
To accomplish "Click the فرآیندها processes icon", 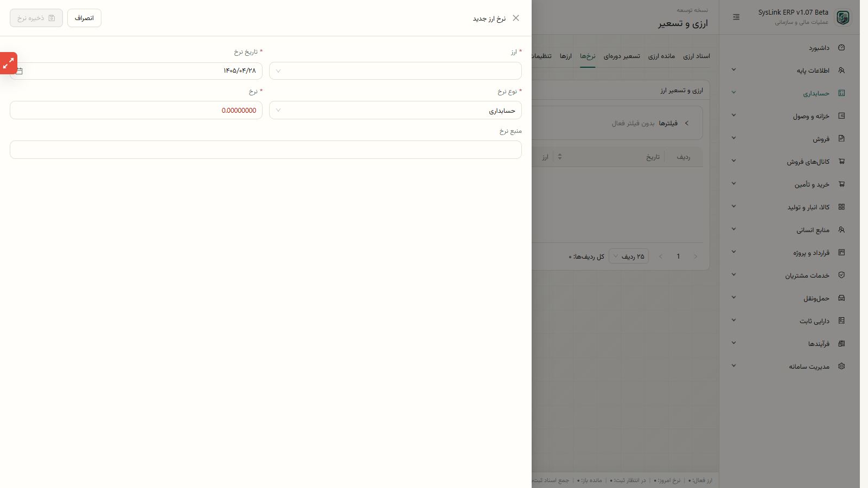I will point(841,344).
